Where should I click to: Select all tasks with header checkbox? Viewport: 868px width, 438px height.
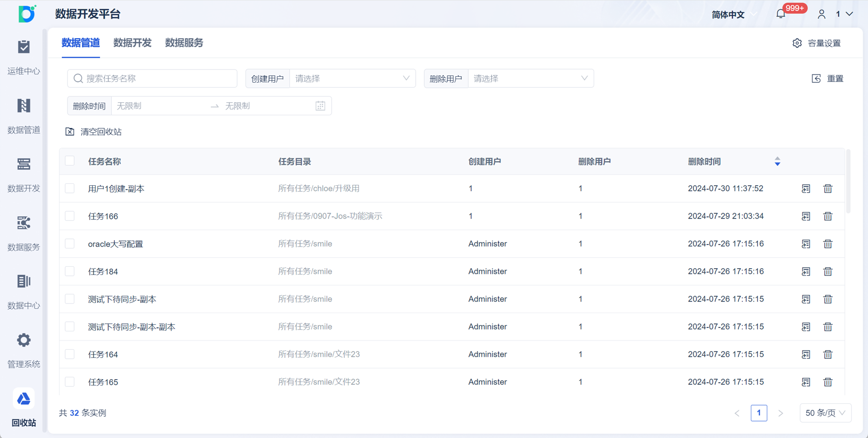coord(70,161)
